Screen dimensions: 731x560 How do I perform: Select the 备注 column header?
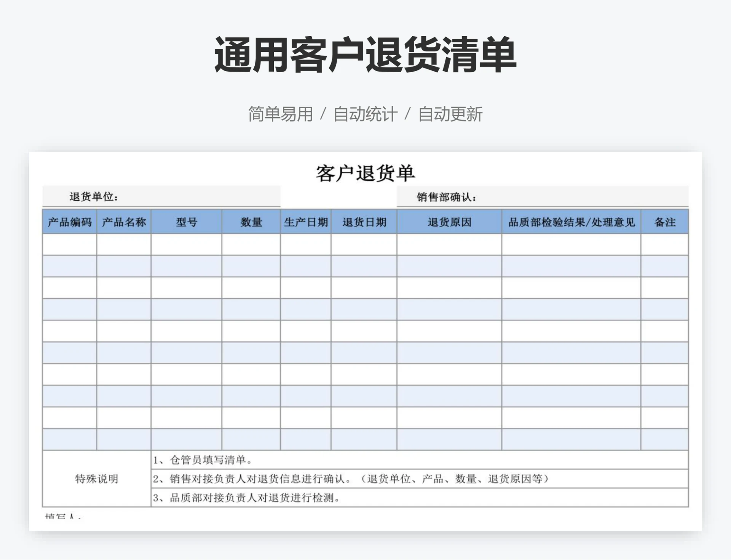click(x=664, y=222)
